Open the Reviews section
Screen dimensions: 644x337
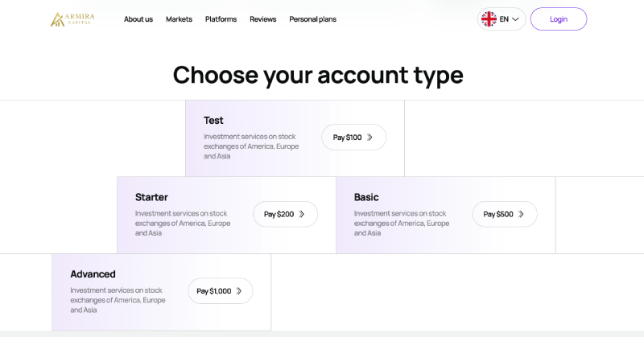point(263,19)
